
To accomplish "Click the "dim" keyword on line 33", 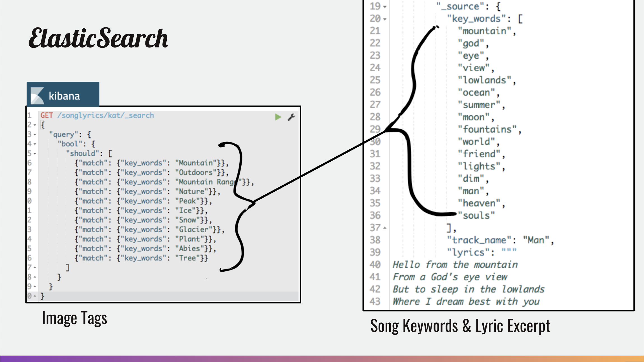I will point(471,178).
